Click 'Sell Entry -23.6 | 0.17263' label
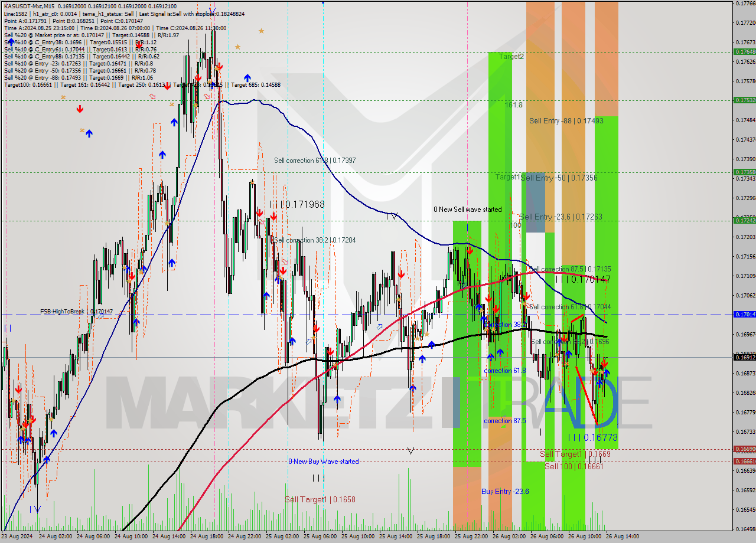Screen dimensions: 756x543 (x=561, y=217)
